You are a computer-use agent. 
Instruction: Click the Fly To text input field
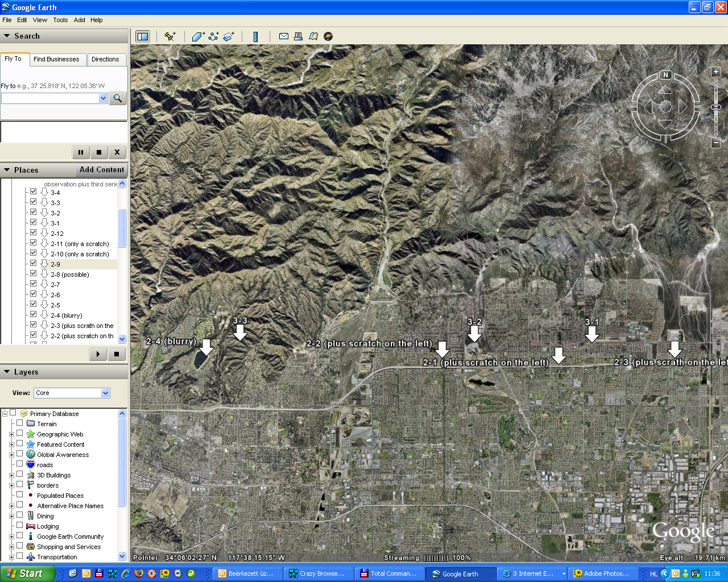(50, 98)
